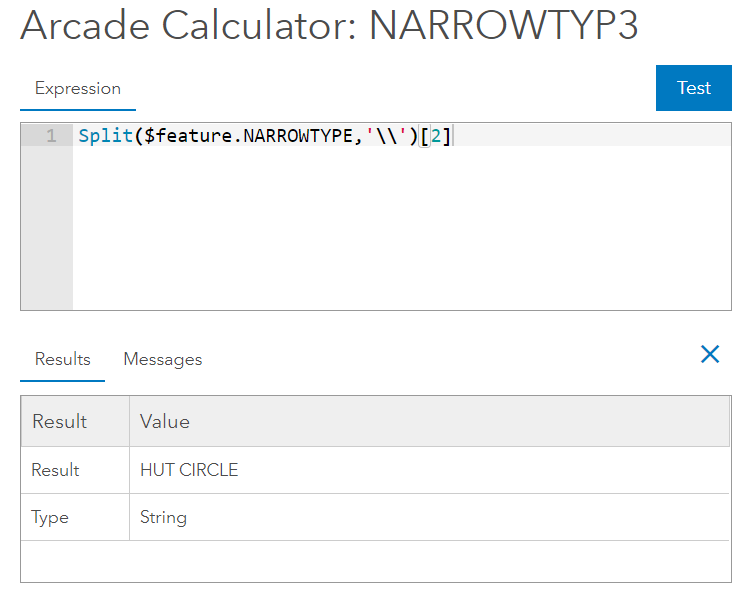Click the Arcade Calculator: NARROWTYP3 heading

329,26
